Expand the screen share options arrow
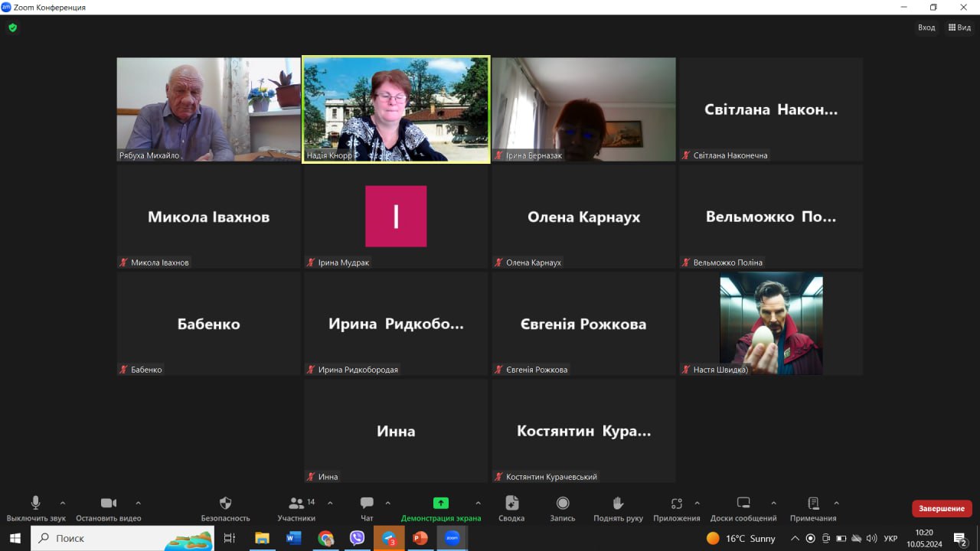 click(478, 503)
